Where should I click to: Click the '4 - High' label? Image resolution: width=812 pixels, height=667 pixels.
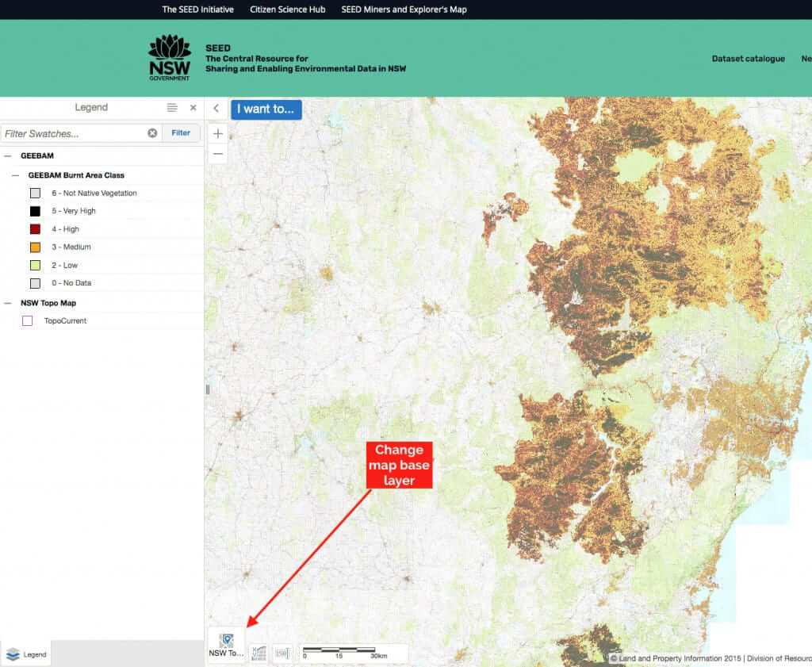point(65,229)
